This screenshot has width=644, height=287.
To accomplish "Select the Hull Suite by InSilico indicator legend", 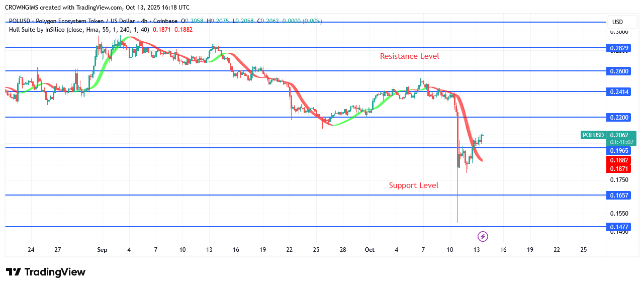I will [x=79, y=30].
